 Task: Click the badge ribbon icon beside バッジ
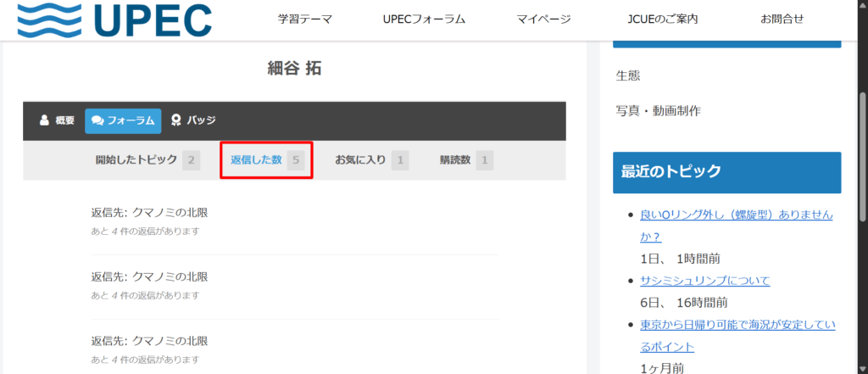176,120
